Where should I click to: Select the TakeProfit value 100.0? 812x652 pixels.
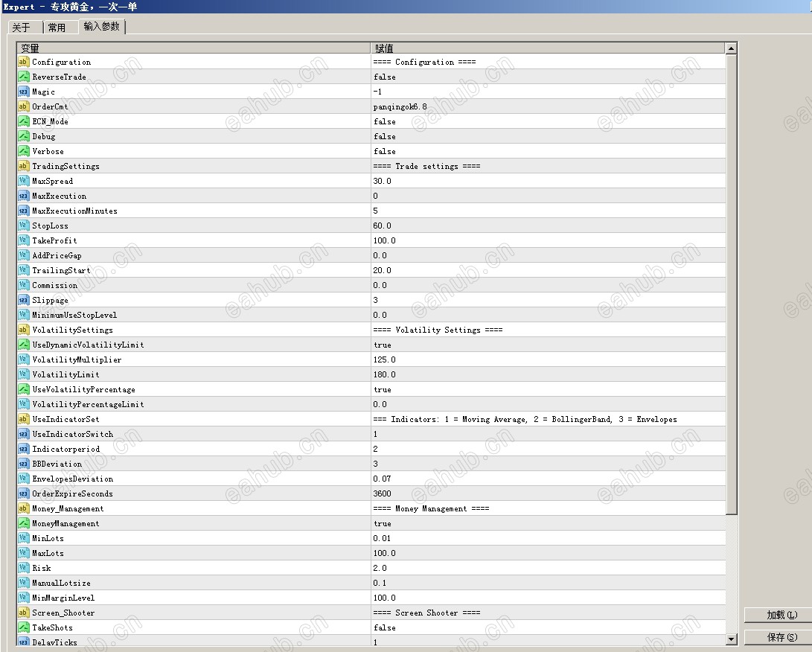tap(384, 241)
